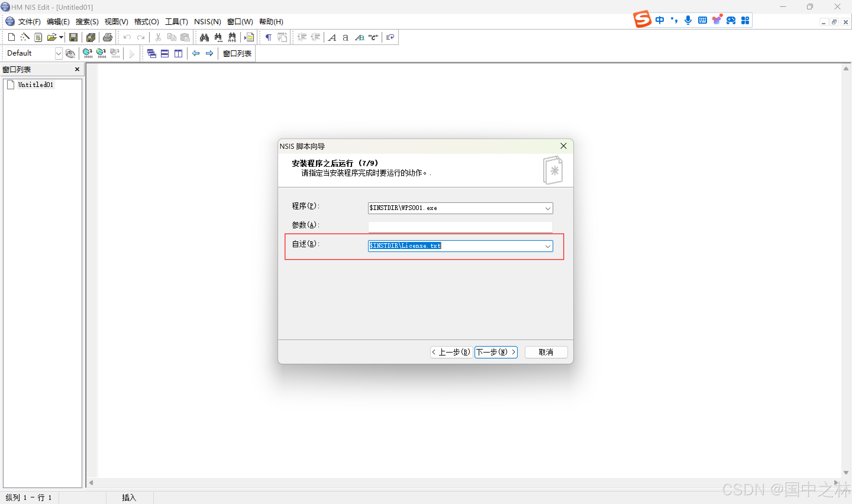Open the 编辑(E) menu
The height and width of the screenshot is (504, 852).
tap(58, 22)
